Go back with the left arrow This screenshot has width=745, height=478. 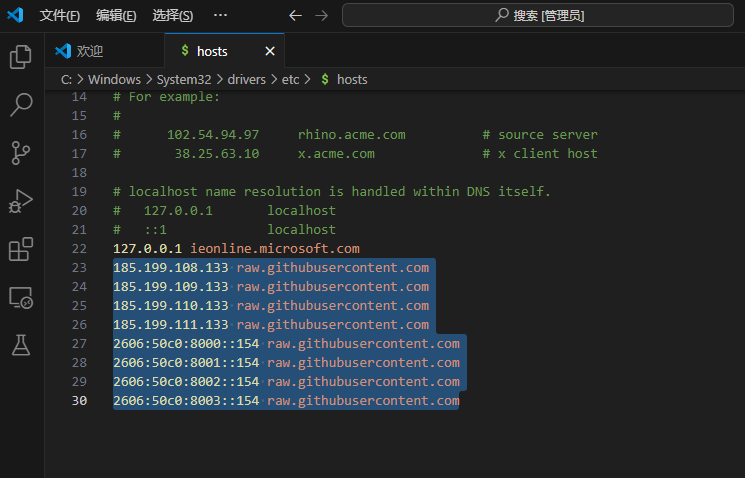(x=295, y=15)
